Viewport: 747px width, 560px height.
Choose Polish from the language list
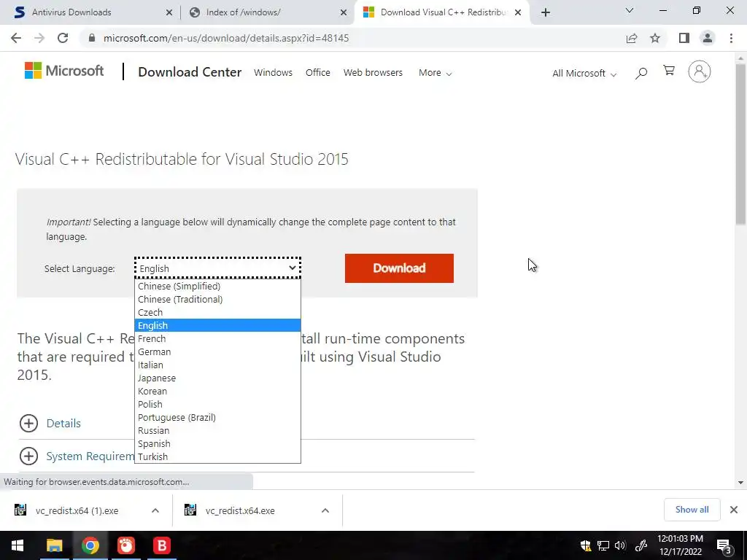217,404
